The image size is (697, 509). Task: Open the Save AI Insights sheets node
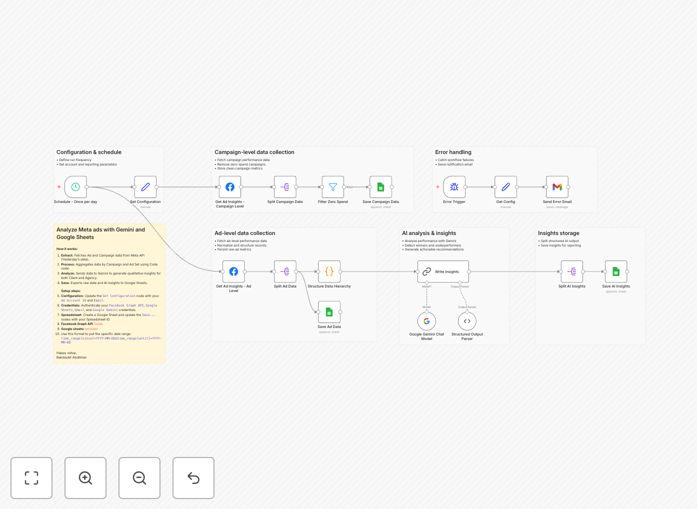616,272
